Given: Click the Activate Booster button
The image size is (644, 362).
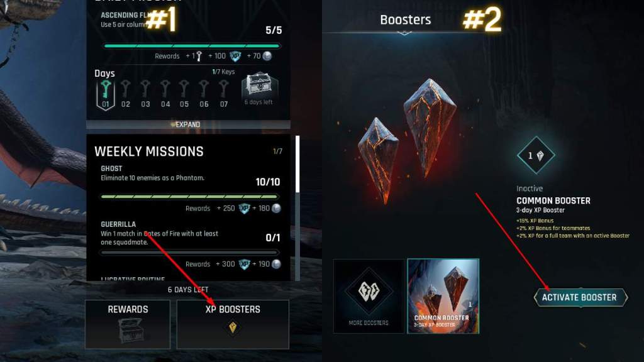Looking at the screenshot, I should 580,297.
